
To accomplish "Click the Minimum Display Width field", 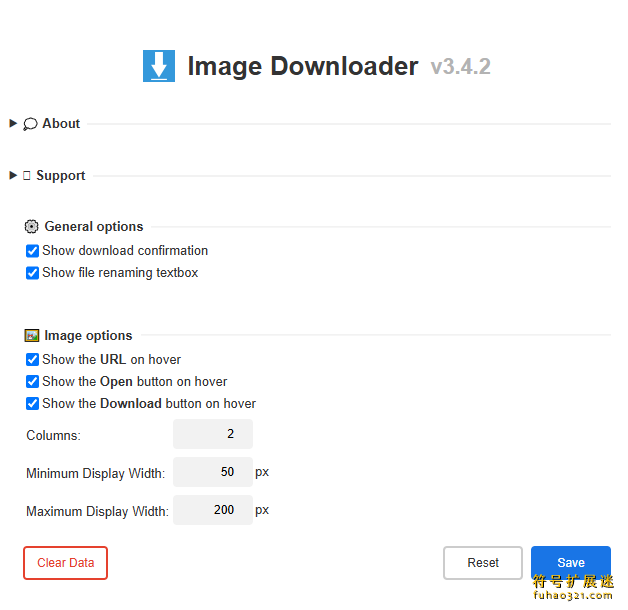I will [213, 472].
